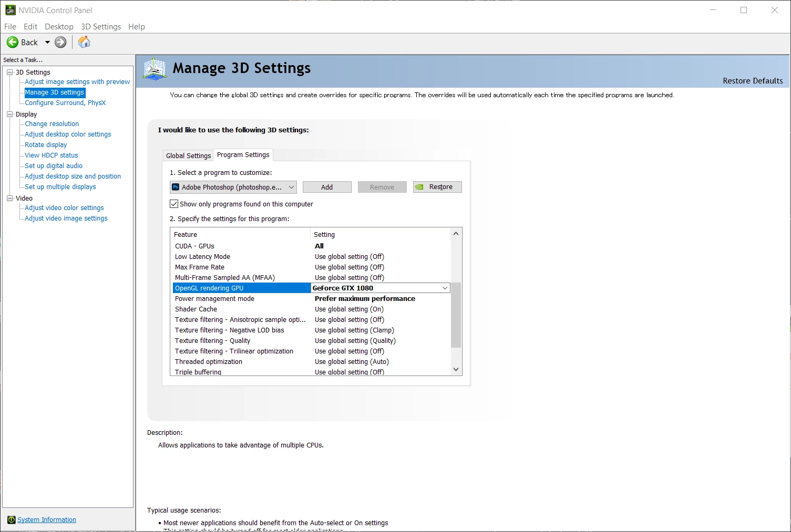Open Adjust image settings with preview
Viewport: 791px width, 532px height.
(x=77, y=82)
